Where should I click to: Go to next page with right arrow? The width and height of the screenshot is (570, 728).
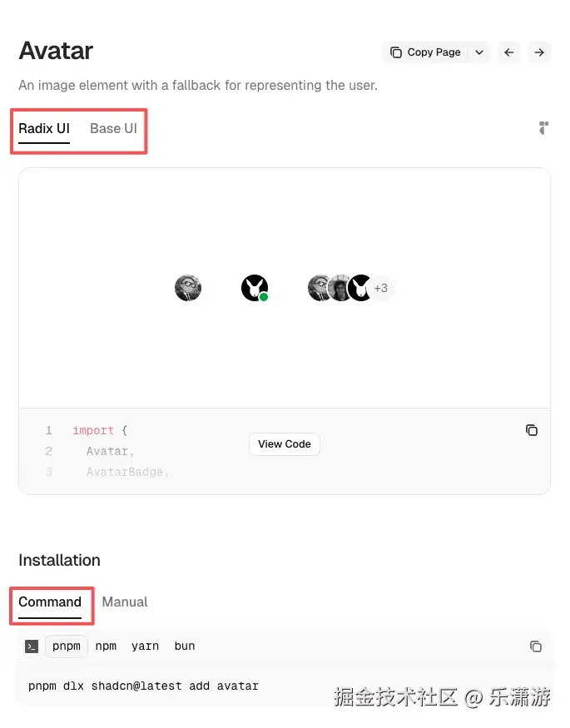539,52
